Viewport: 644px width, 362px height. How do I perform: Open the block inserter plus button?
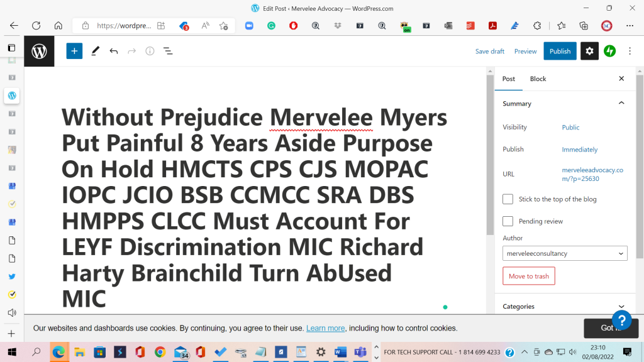(74, 51)
